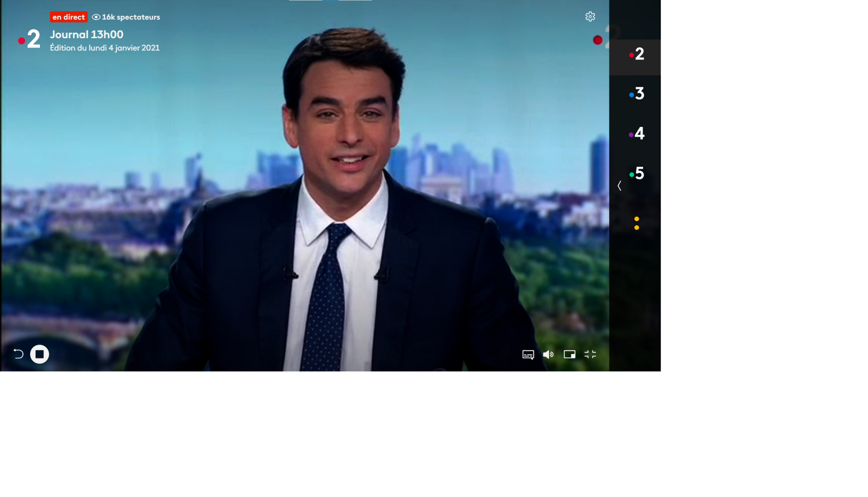The height and width of the screenshot is (497, 868).
Task: Stop the live broadcast playback
Action: point(39,354)
